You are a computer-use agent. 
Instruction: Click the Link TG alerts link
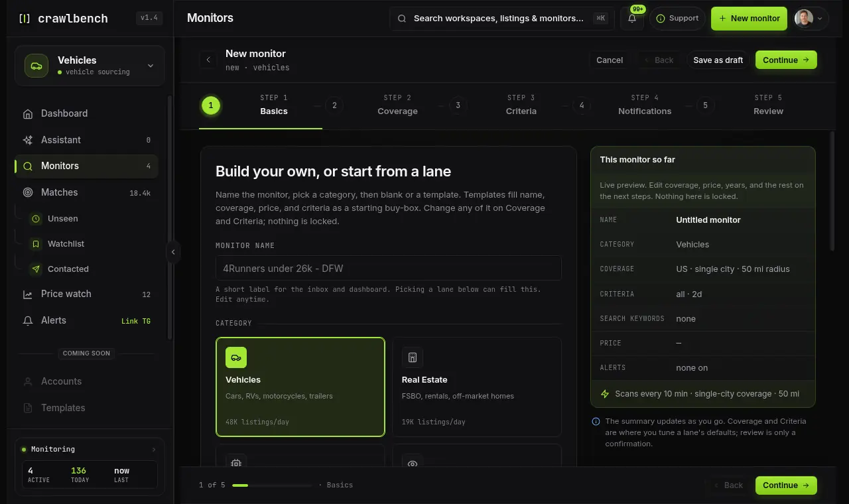(136, 321)
